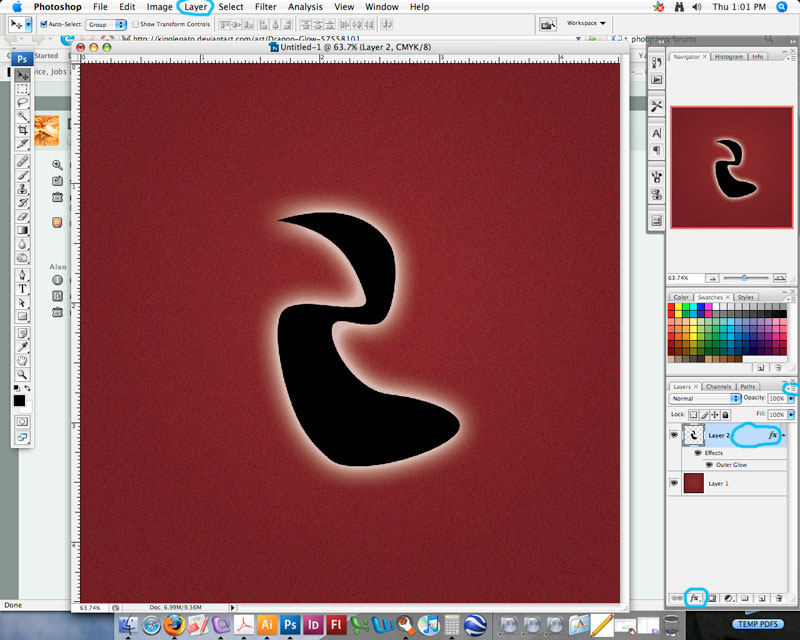Create a new layer with the panel icon
This screenshot has width=800, height=640.
(762, 597)
